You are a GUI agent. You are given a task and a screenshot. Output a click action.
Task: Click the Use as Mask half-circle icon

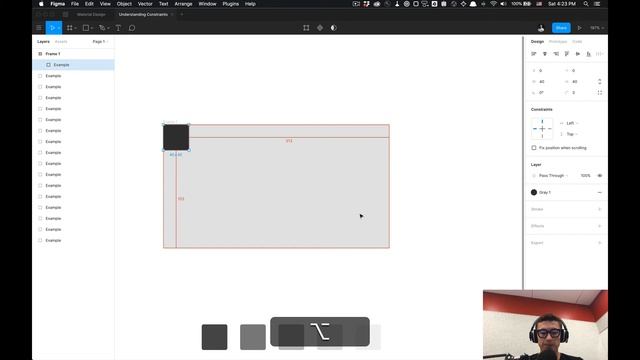[333, 28]
